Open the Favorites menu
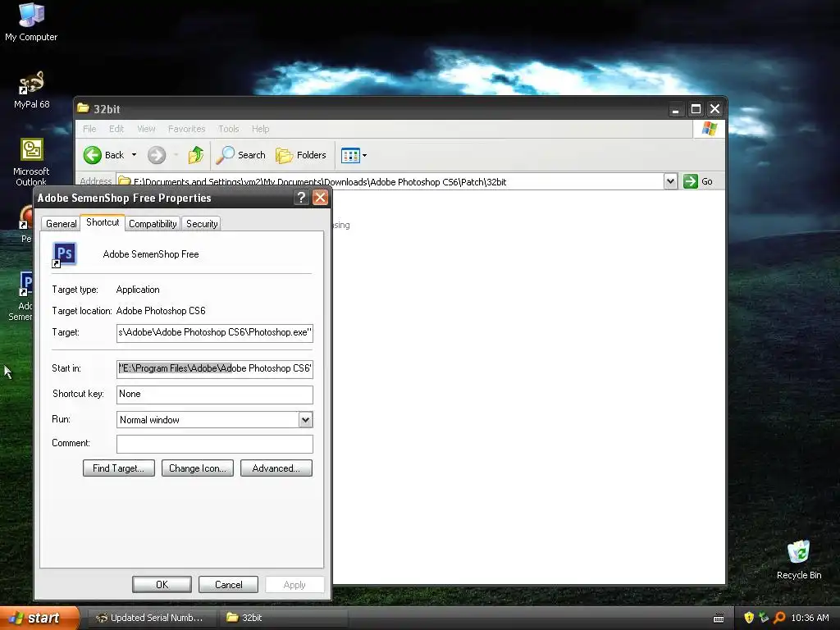Viewport: 840px width, 630px height. click(186, 129)
